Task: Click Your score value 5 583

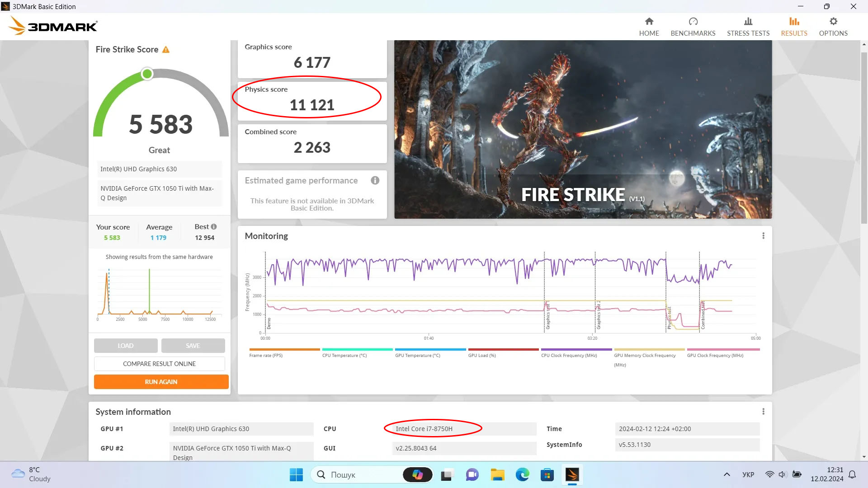Action: tap(112, 238)
